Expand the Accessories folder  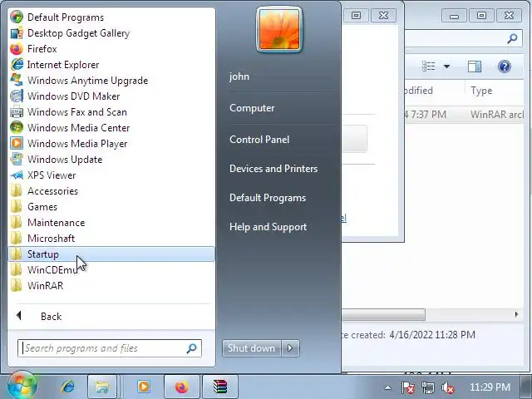[x=52, y=190]
